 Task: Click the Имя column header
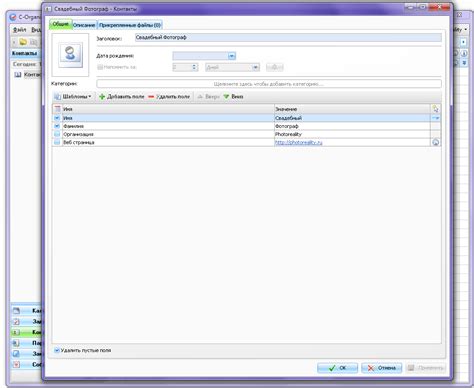pos(168,109)
